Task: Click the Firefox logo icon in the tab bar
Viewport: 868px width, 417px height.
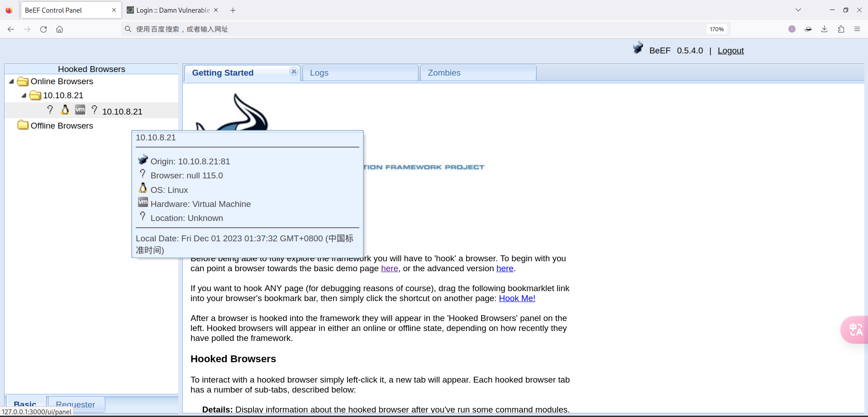Action: (9, 10)
